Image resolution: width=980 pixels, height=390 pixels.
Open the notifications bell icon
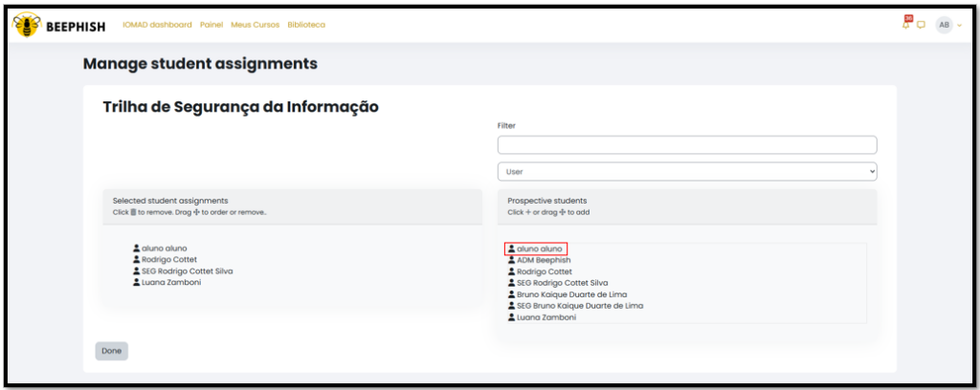906,25
